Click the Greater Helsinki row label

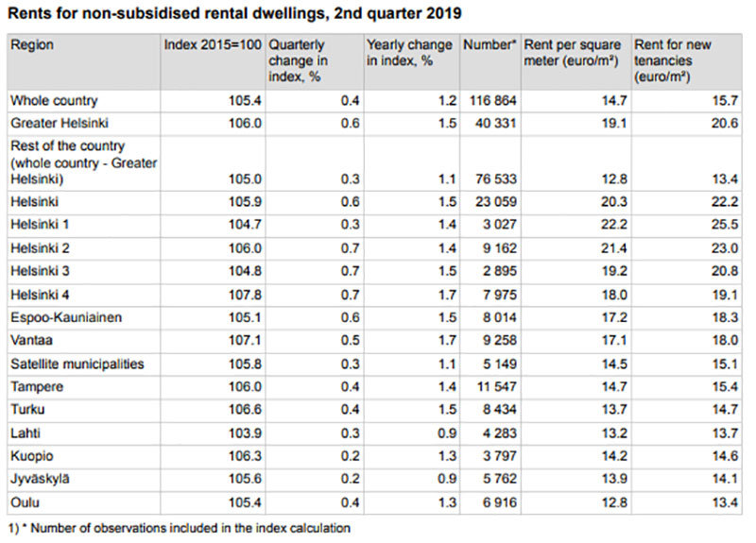click(x=58, y=123)
